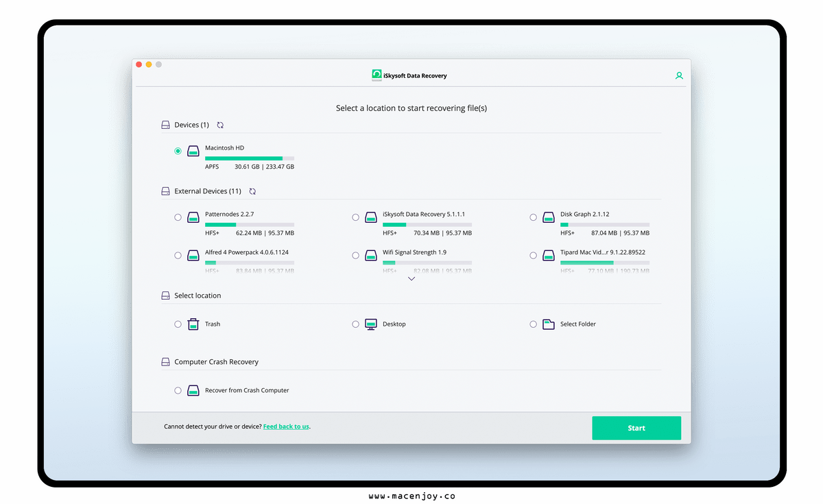Choose the Trash location radio button
The width and height of the screenshot is (823, 504).
(178, 324)
